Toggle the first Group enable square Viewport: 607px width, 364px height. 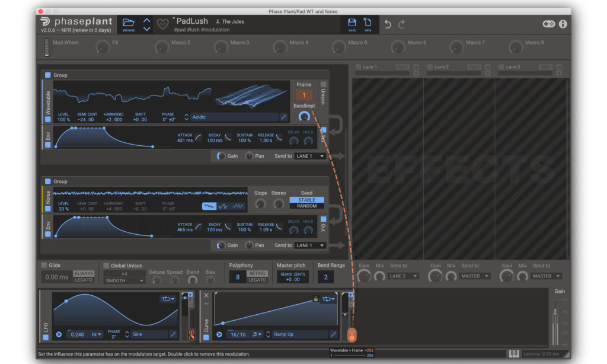(48, 75)
